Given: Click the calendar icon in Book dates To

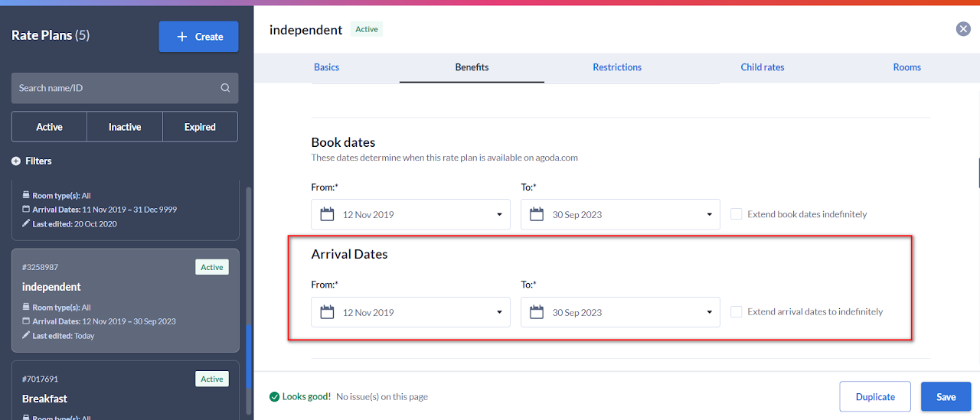Looking at the screenshot, I should coord(537,215).
